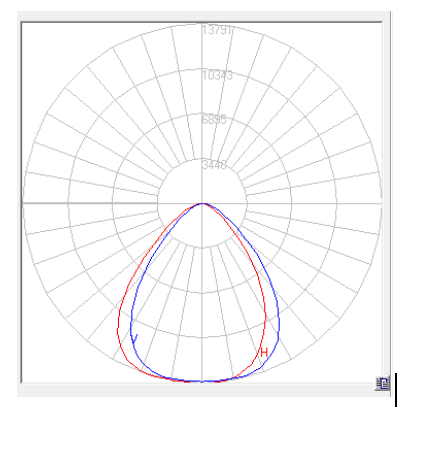Click the right end of horizontal axis line

[380, 203]
